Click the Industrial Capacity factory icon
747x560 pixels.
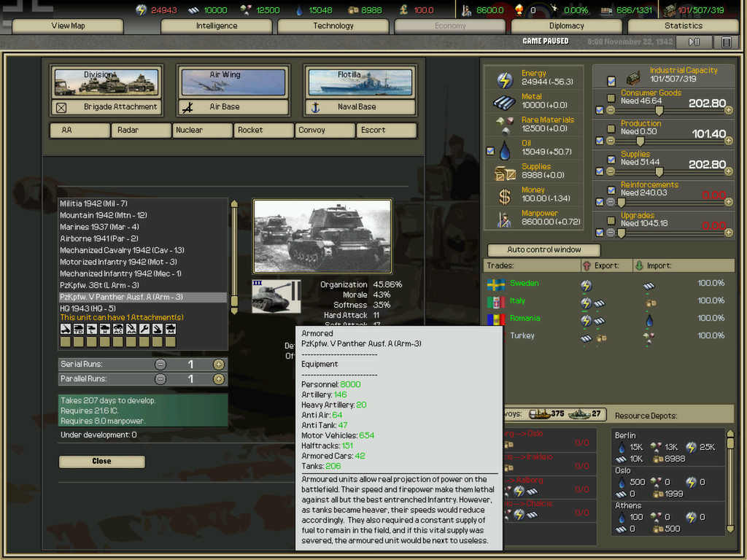click(633, 78)
